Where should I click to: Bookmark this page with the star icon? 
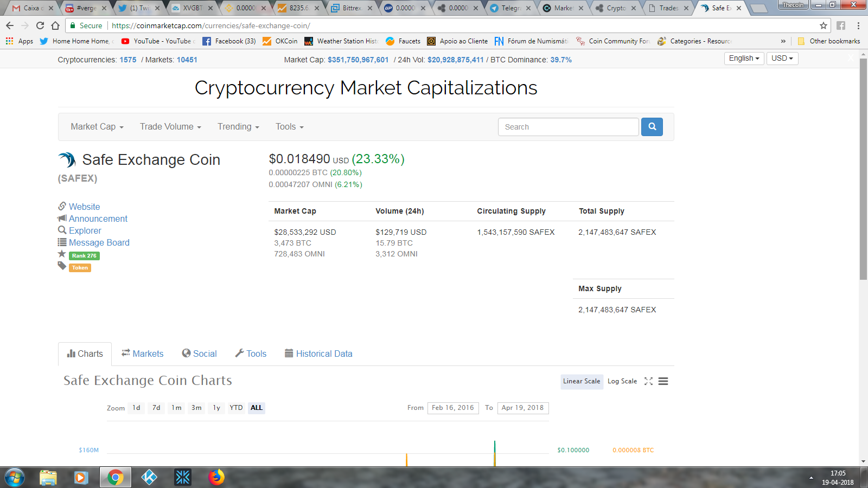[824, 25]
